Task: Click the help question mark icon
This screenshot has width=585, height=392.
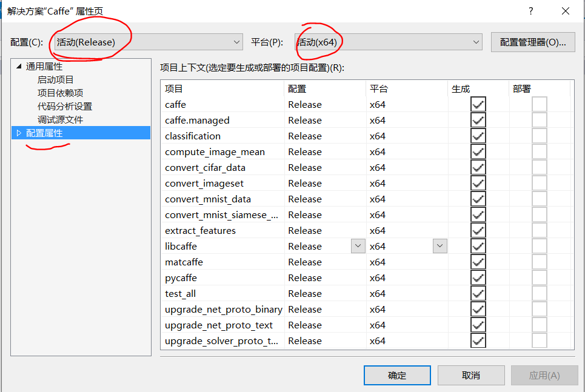Action: coord(530,11)
